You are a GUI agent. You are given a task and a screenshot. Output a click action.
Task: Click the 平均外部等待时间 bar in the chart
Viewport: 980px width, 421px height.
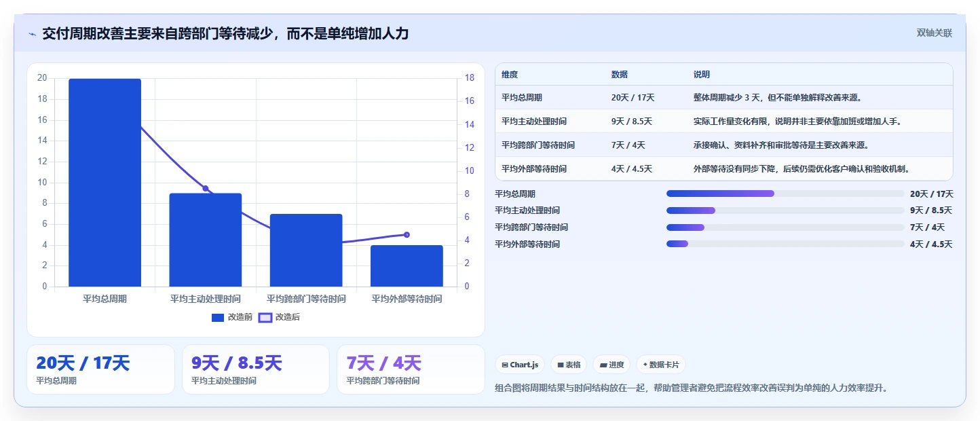(407, 266)
